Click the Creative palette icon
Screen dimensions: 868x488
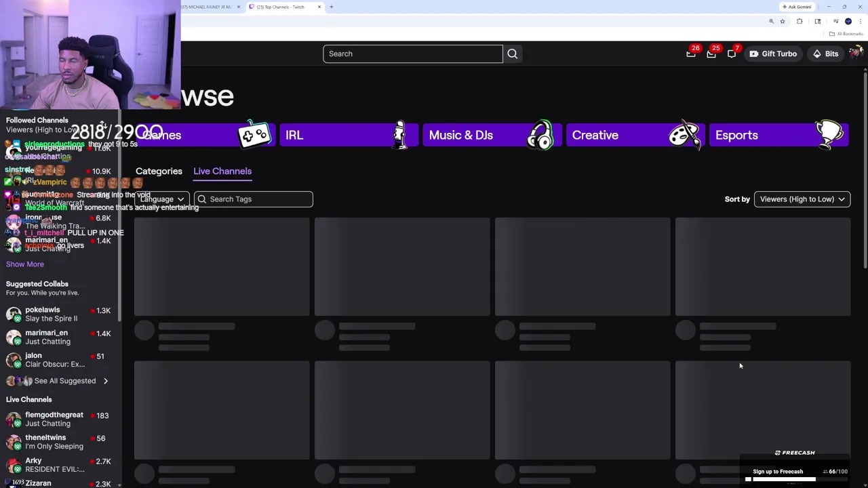click(684, 135)
